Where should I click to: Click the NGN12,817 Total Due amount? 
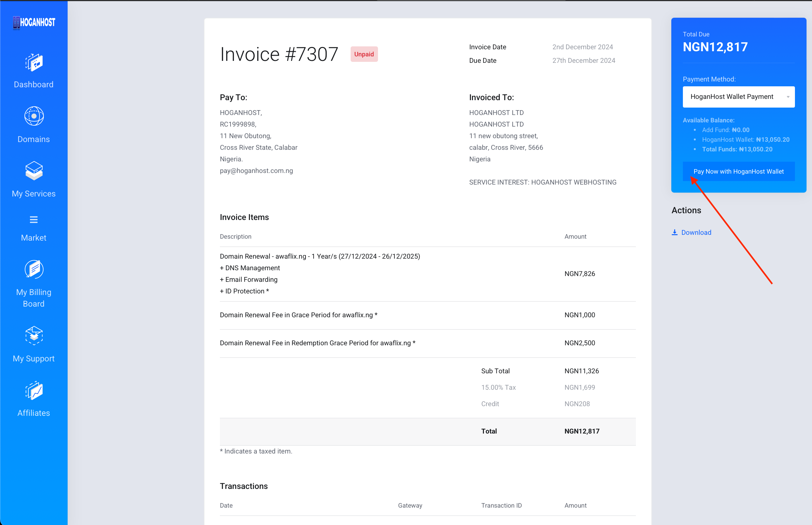coord(715,47)
